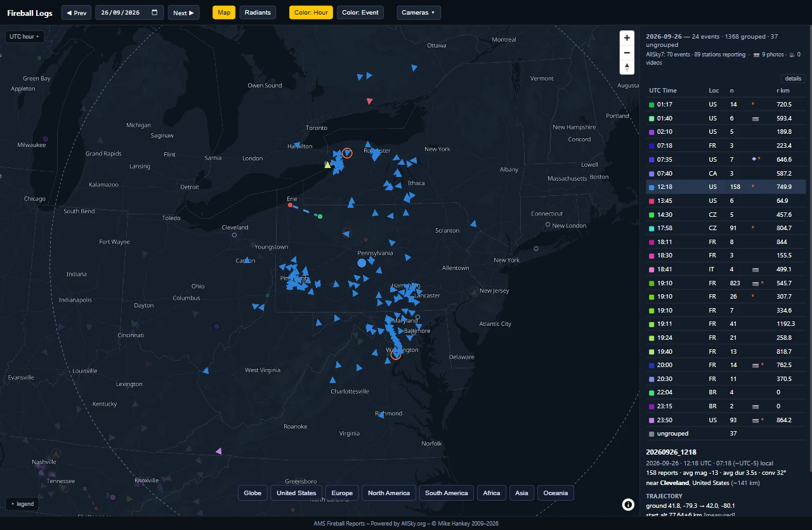Jump to Oceania region

coord(556,493)
